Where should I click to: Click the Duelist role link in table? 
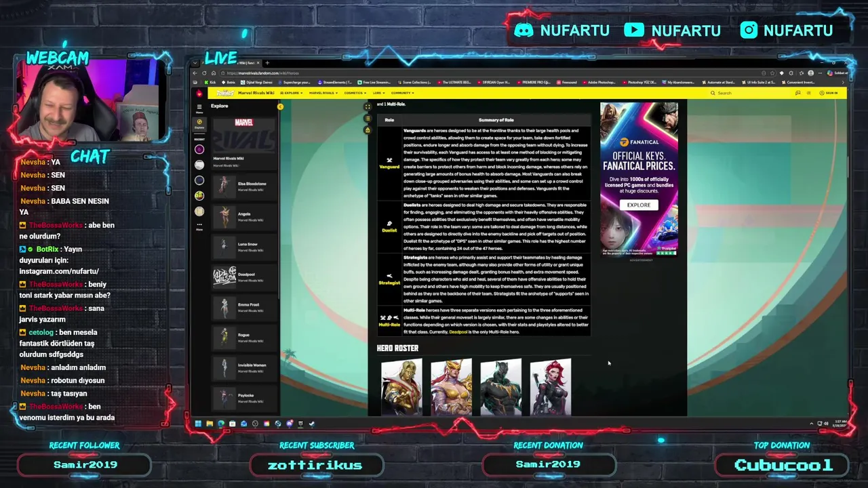[389, 230]
